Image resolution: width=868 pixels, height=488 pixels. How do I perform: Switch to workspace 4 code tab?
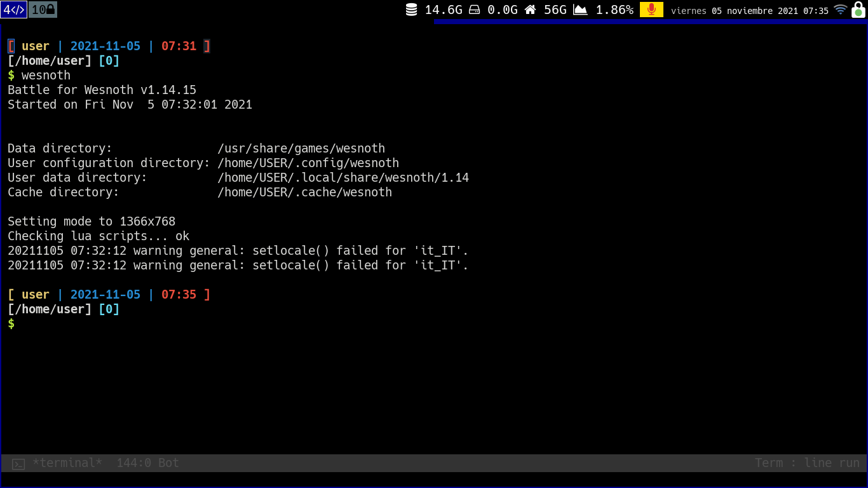pos(14,10)
